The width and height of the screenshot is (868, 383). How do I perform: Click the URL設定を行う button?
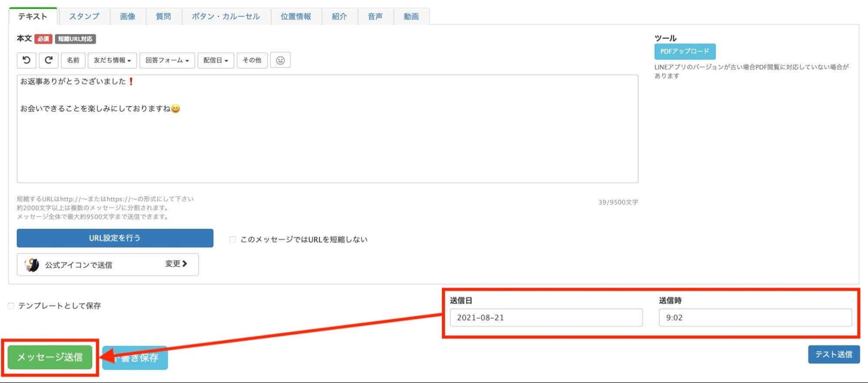(115, 238)
